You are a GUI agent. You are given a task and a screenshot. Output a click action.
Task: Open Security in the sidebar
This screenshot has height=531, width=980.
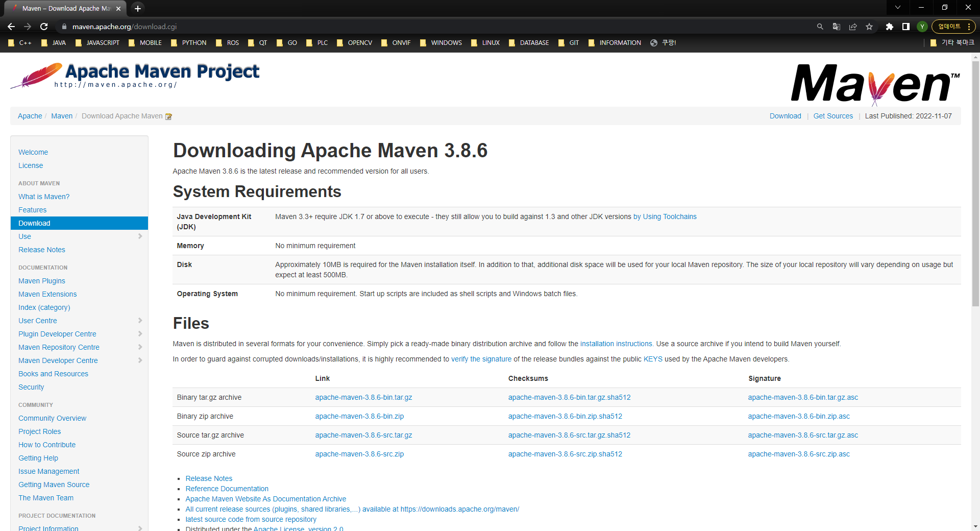coord(31,387)
